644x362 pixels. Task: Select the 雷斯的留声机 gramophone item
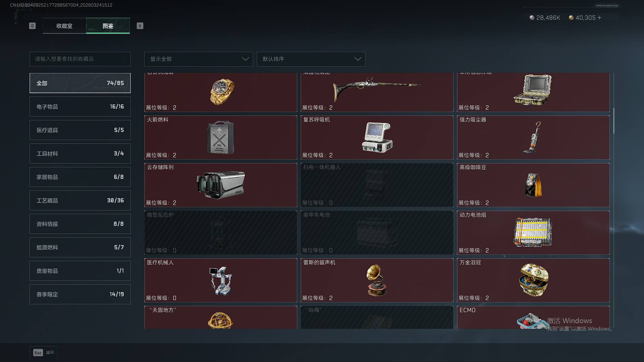click(x=377, y=280)
